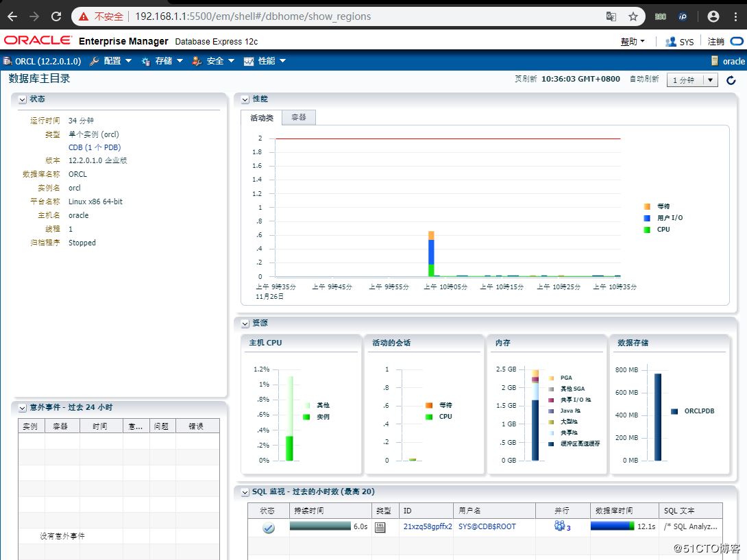
Task: Collapse the SQL 监视 panel
Action: pyautogui.click(x=245, y=492)
